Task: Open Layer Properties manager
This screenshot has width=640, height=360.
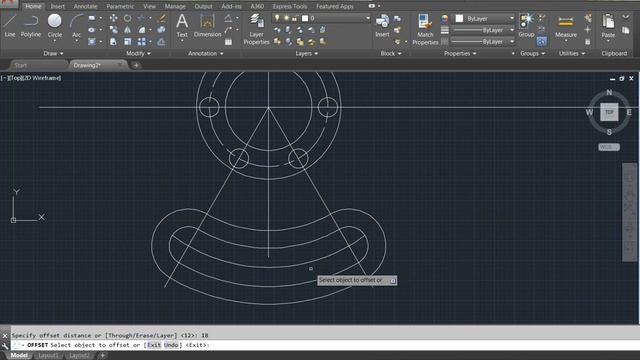Action: coord(256,29)
